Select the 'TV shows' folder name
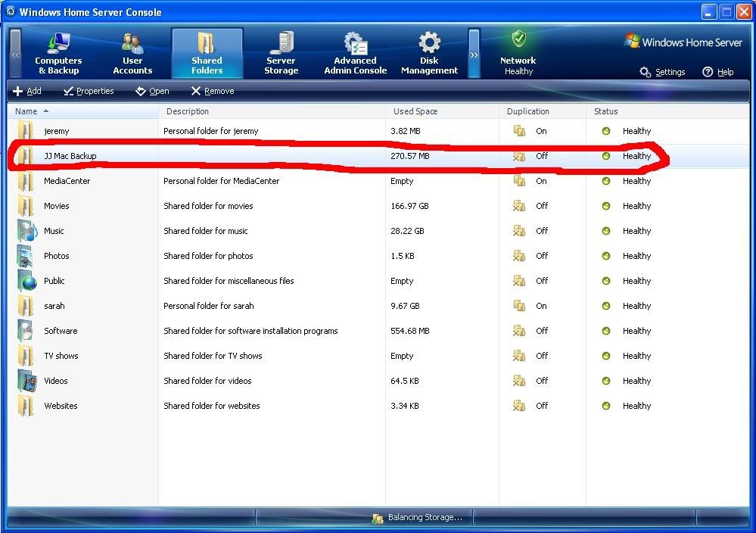Screen dimensions: 756x533 (x=61, y=356)
